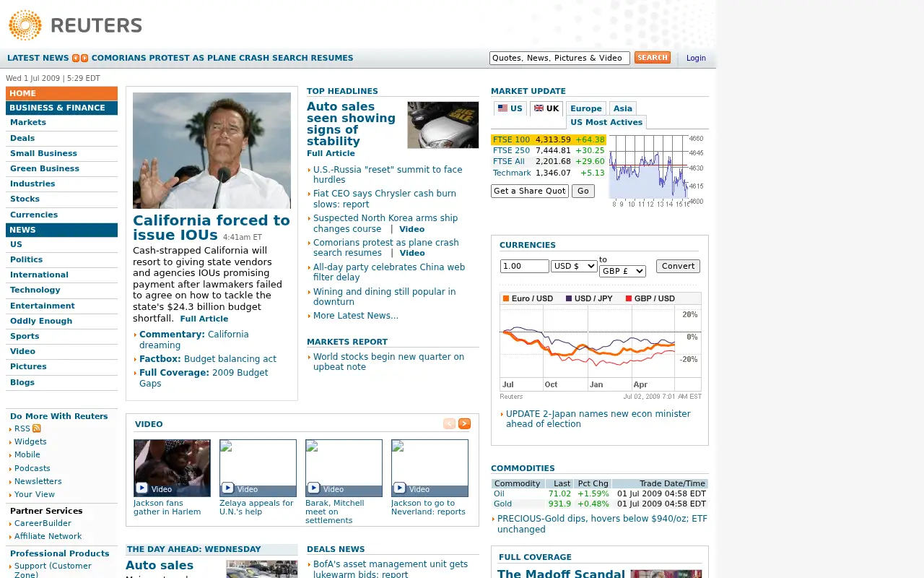Click the UK flag icon in Market Update
Image resolution: width=924 pixels, height=578 pixels.
[x=539, y=108]
